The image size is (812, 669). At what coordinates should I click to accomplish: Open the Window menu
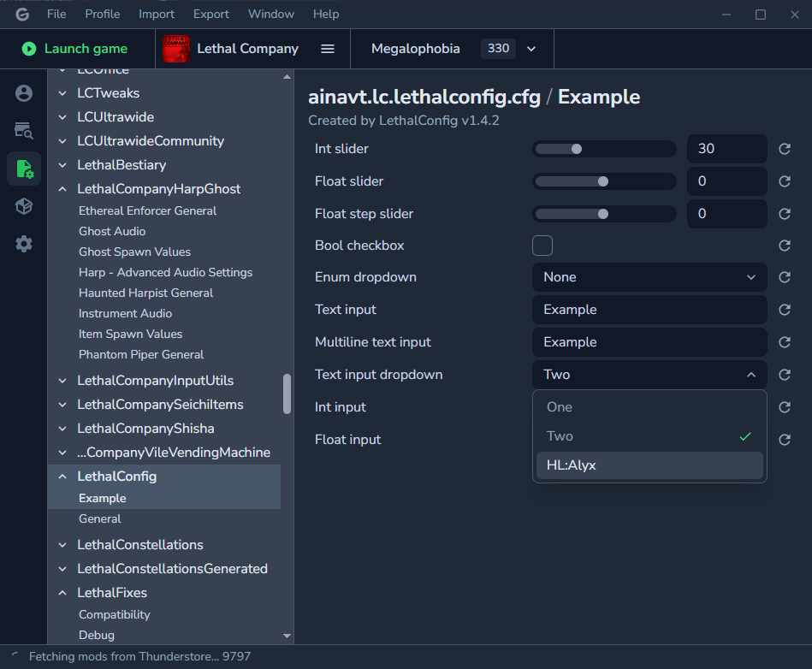point(271,14)
